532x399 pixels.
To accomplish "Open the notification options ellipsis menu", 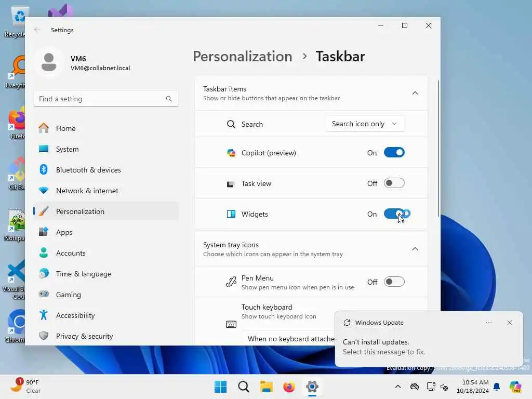I will [488, 323].
